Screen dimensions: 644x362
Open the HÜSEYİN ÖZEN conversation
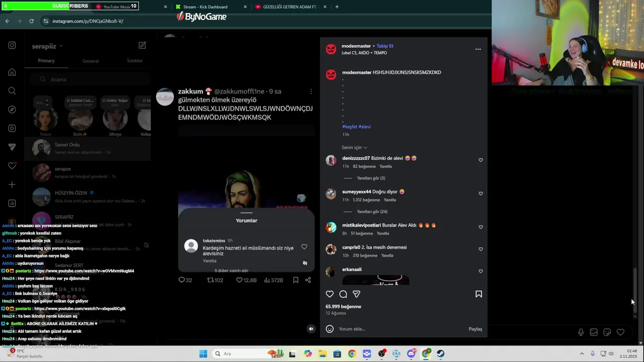(x=88, y=197)
